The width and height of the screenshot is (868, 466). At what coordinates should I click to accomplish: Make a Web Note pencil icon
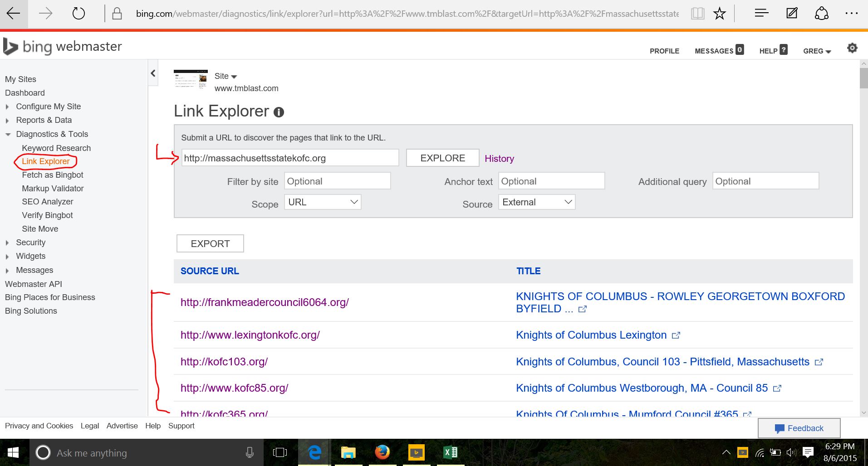tap(792, 13)
